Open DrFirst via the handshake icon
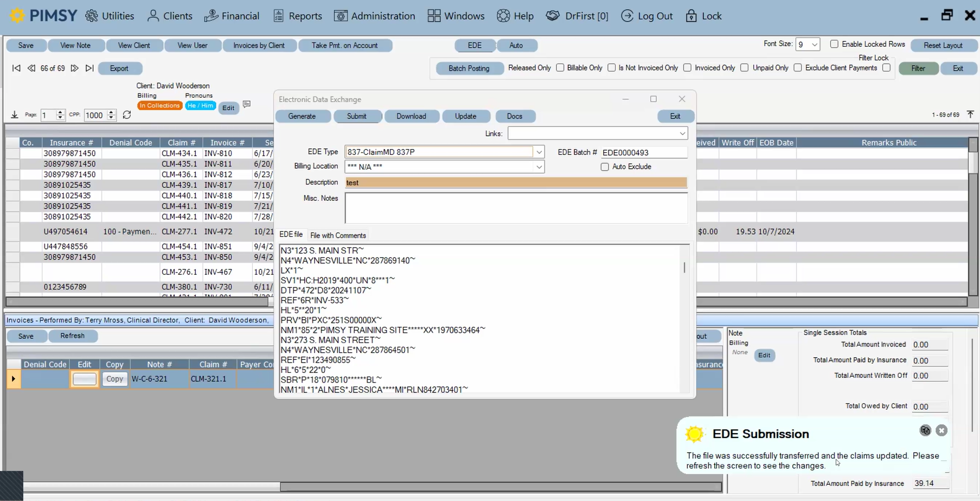Screen dimensions: 980x501 click(553, 16)
